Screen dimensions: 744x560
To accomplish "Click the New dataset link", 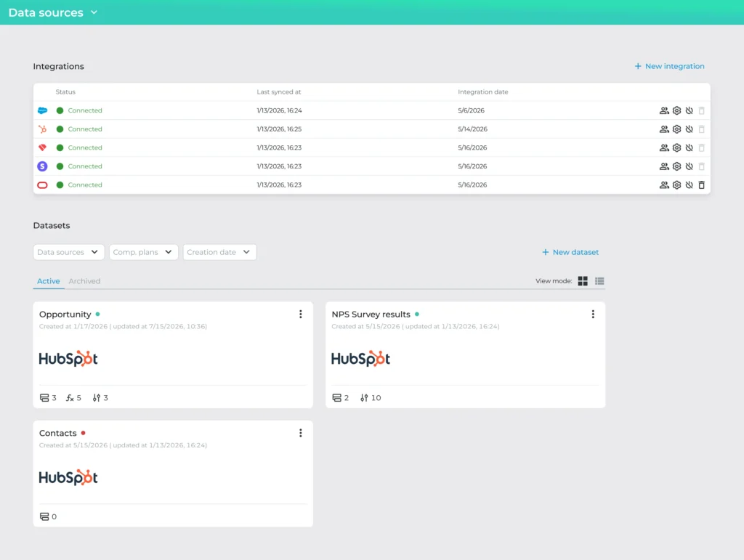I will point(570,252).
